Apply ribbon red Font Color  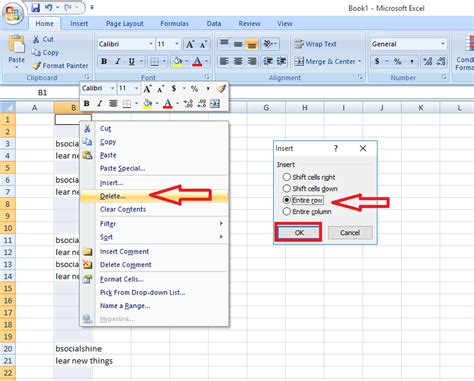197,61
